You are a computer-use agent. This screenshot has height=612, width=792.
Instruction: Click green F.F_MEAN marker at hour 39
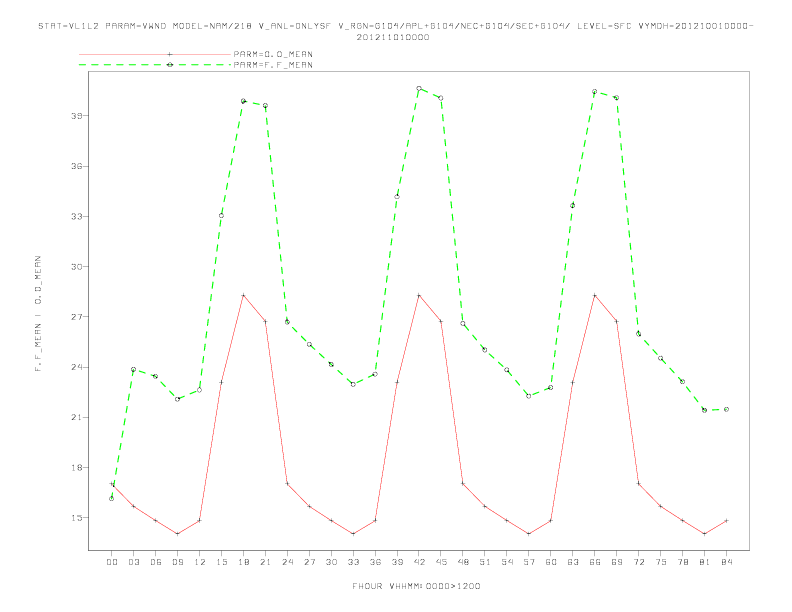coord(397,196)
